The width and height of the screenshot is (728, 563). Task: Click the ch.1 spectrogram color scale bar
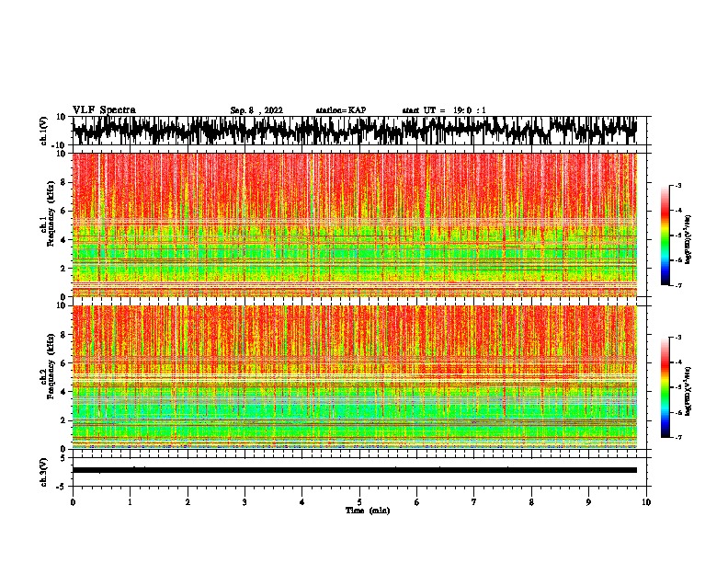pyautogui.click(x=665, y=236)
